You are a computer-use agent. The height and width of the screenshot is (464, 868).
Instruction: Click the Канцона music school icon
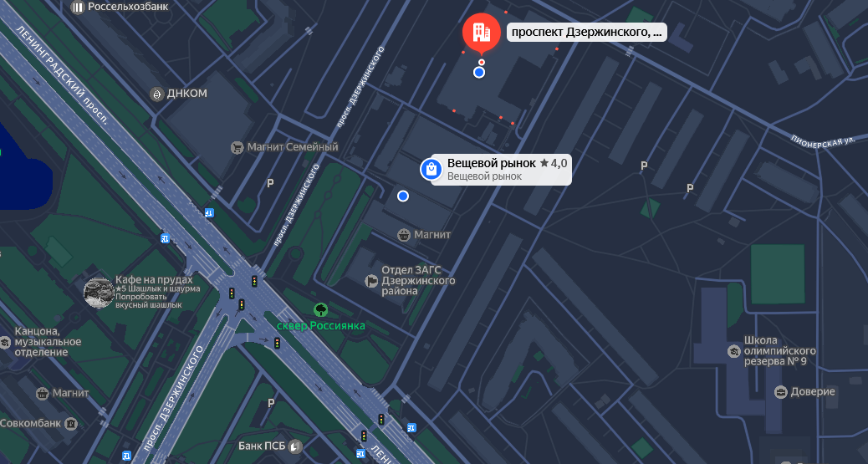5,342
